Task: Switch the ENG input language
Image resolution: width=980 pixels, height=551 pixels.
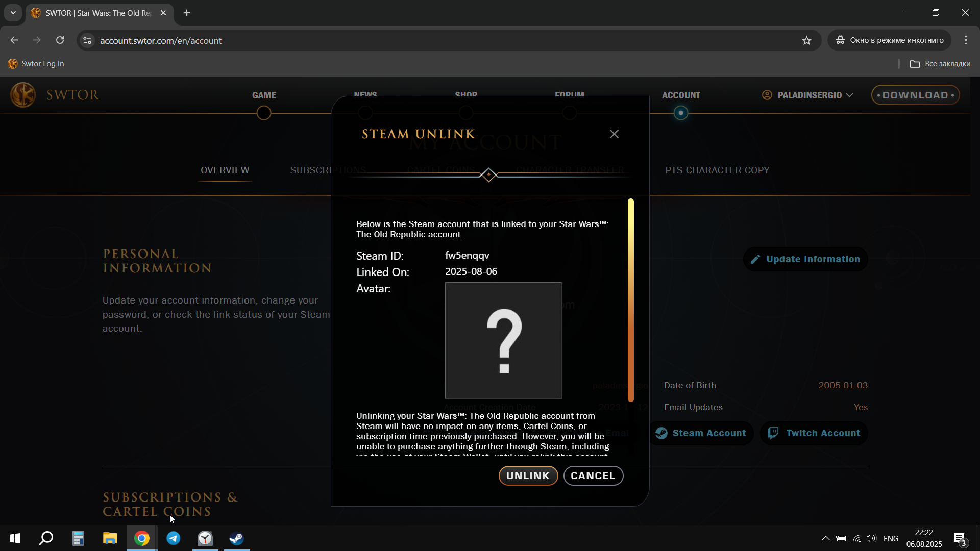Action: (891, 538)
